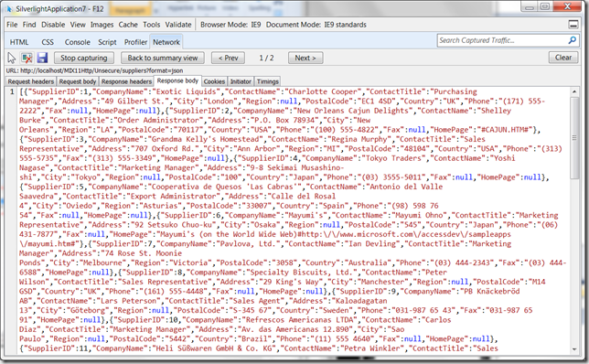The height and width of the screenshot is (364, 589).
Task: Click Back to summary view button
Action: (163, 58)
